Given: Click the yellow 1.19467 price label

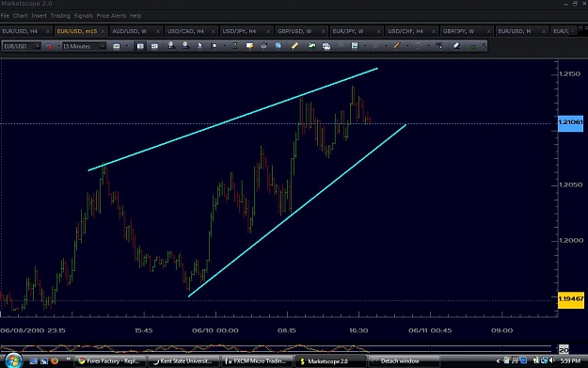Looking at the screenshot, I should click(571, 299).
